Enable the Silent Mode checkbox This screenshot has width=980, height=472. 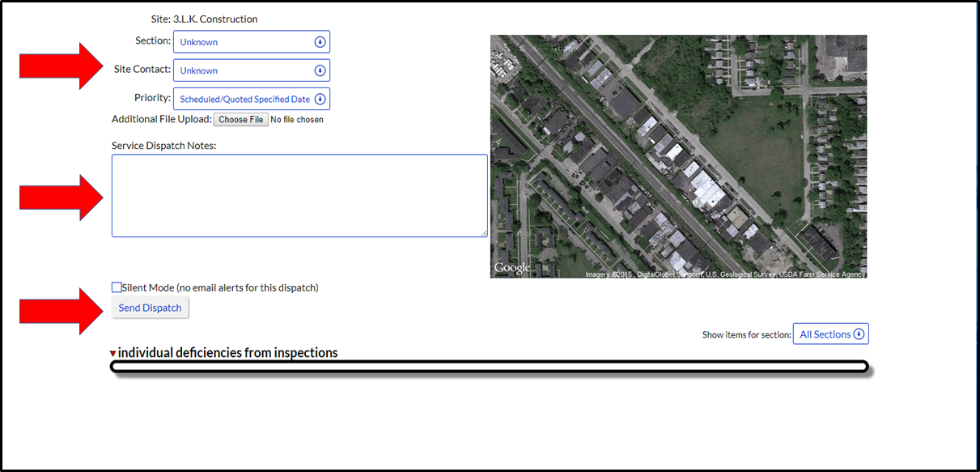click(x=117, y=287)
